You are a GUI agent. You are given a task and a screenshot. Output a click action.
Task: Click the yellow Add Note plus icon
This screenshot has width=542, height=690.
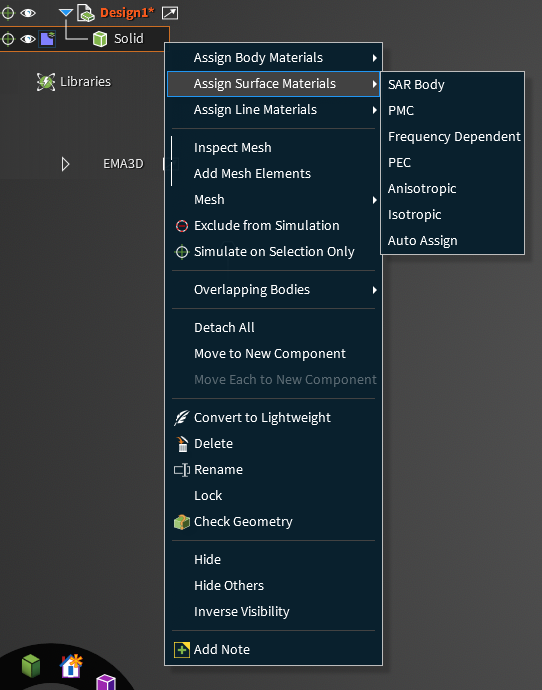182,650
